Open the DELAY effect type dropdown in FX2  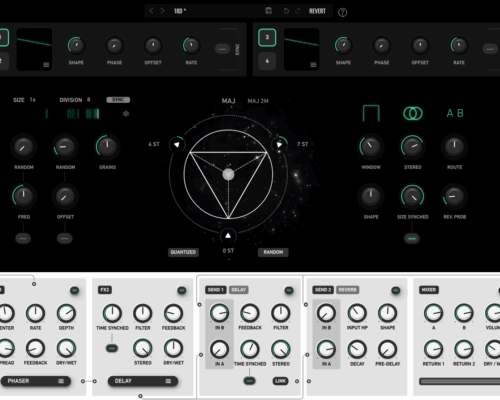[143, 381]
